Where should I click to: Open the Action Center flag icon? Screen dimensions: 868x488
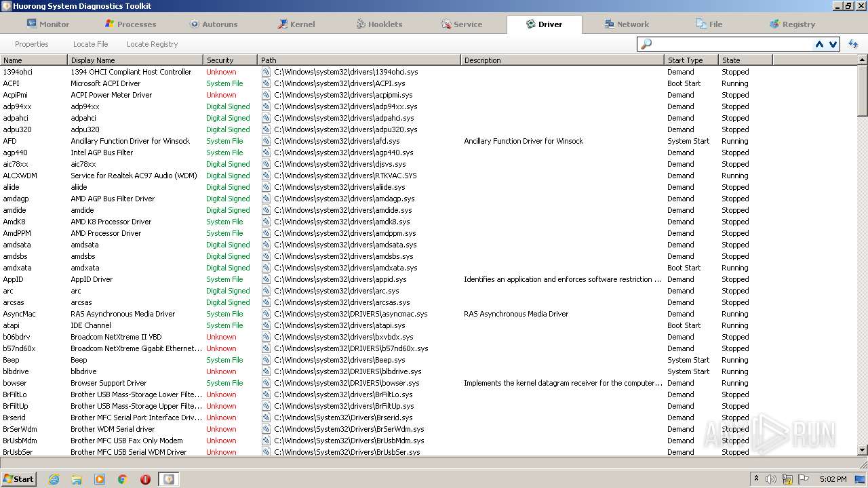(x=804, y=479)
